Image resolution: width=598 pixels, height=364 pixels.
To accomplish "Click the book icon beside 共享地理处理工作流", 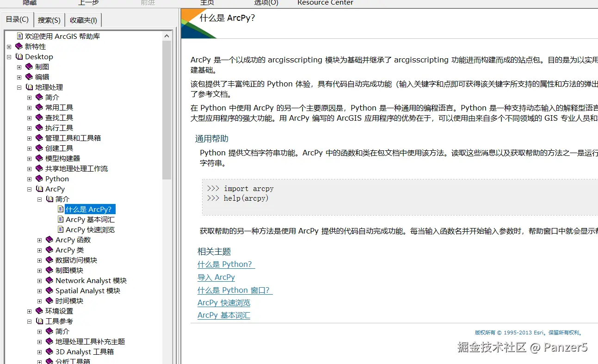I will [39, 168].
